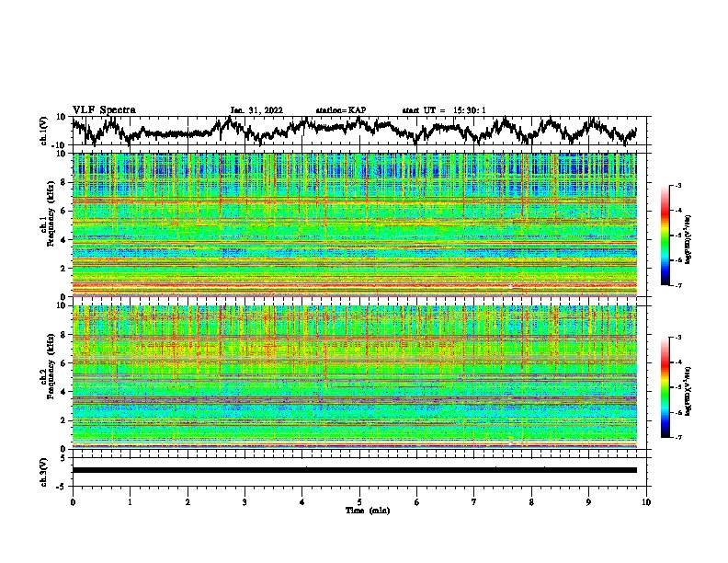The height and width of the screenshot is (563, 728).
Task: Click the "9" tick on time axis
Action: point(588,502)
